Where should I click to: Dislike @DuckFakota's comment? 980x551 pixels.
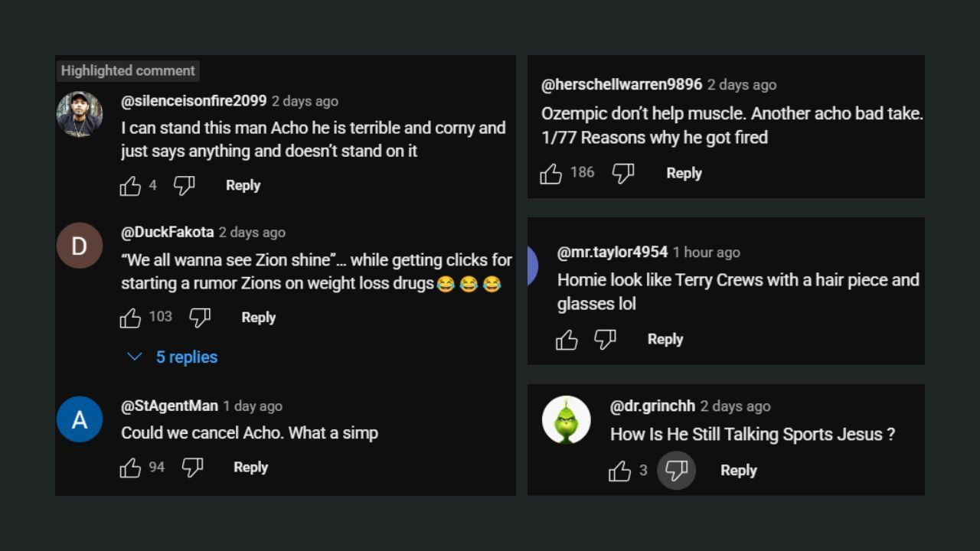[200, 318]
